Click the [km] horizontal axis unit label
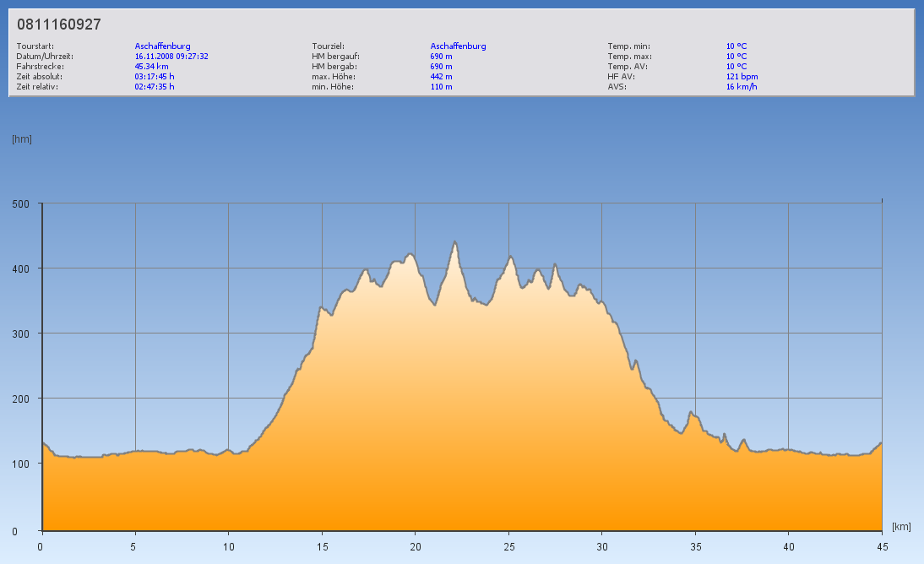Viewport: 924px width, 564px height. 901,527
